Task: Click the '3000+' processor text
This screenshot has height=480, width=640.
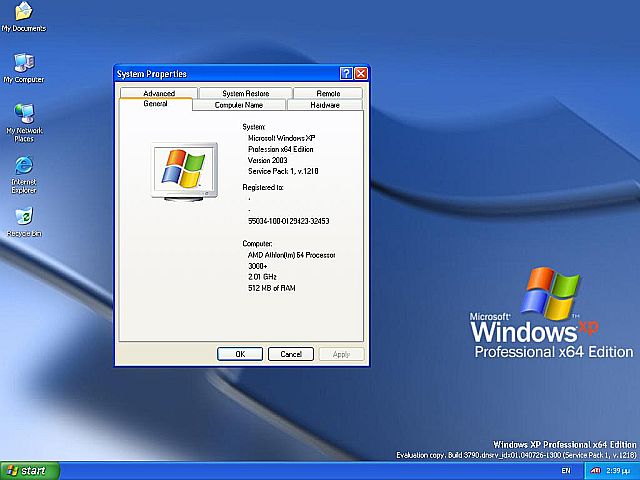Action: (258, 266)
